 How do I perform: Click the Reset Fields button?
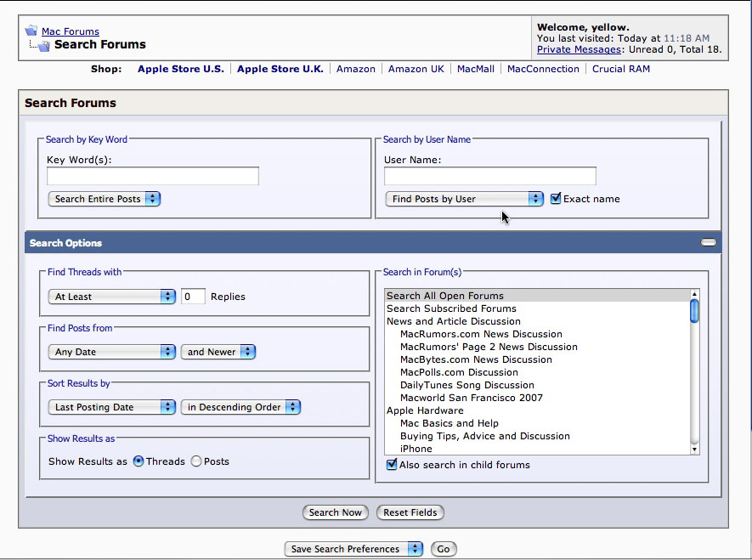410,512
